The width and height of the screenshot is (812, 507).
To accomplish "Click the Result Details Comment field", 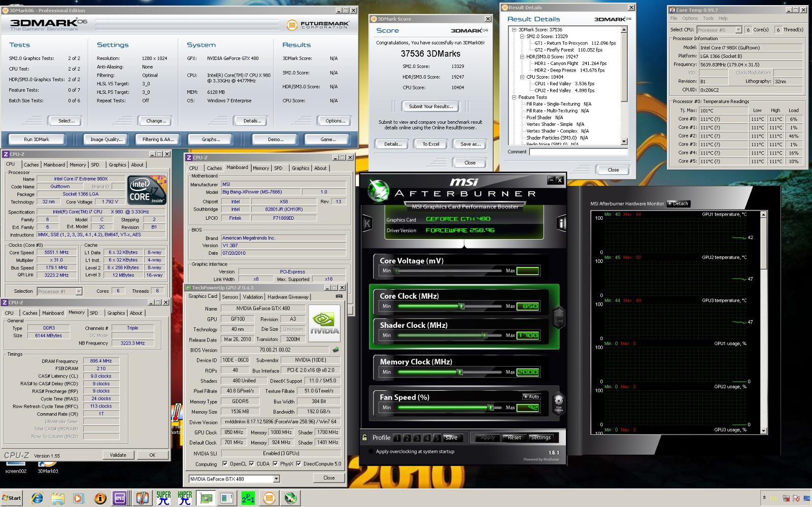I will pyautogui.click(x=578, y=152).
